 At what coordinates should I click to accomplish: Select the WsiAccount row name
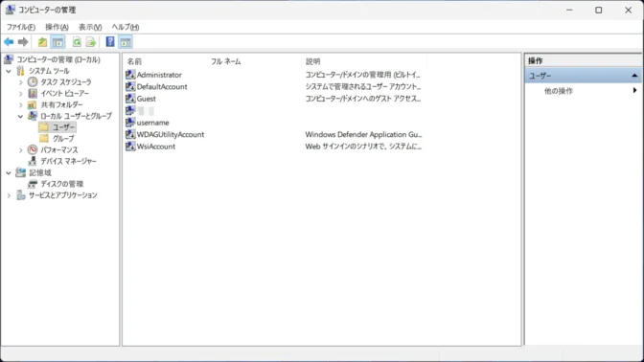coord(156,147)
